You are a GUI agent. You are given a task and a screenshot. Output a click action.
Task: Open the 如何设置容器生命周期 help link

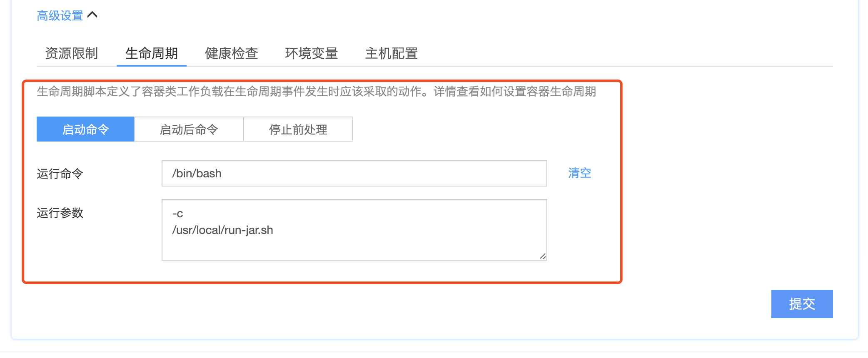(x=538, y=92)
